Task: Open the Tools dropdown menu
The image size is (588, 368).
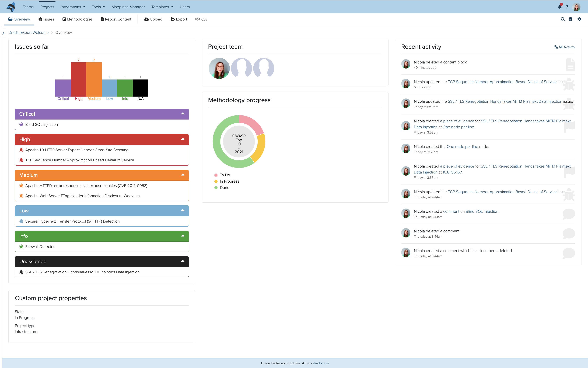Action: point(98,7)
